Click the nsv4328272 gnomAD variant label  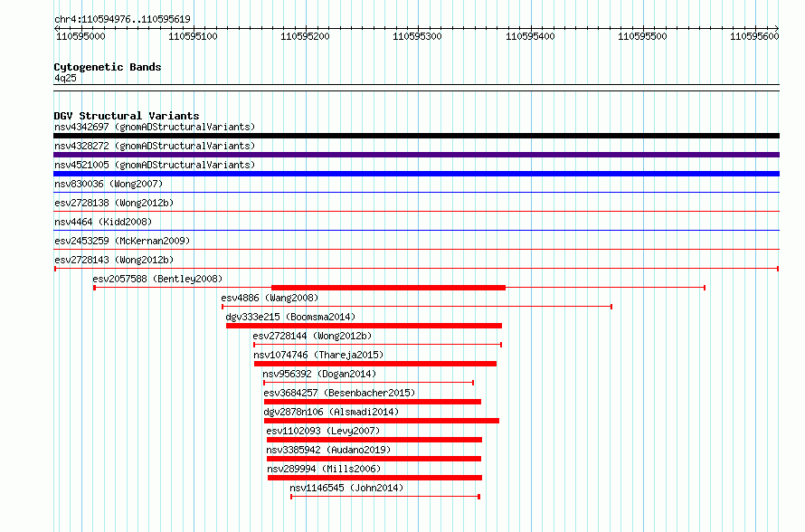(x=155, y=146)
